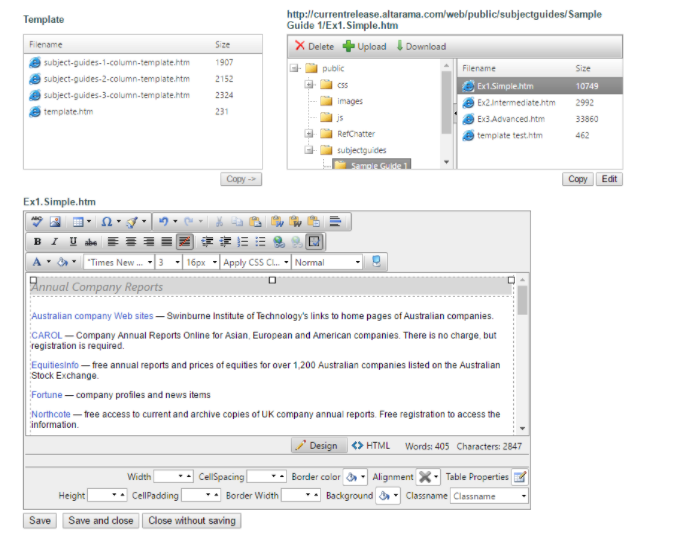693x557 pixels.
Task: Create a numbered list
Action: pos(243,242)
